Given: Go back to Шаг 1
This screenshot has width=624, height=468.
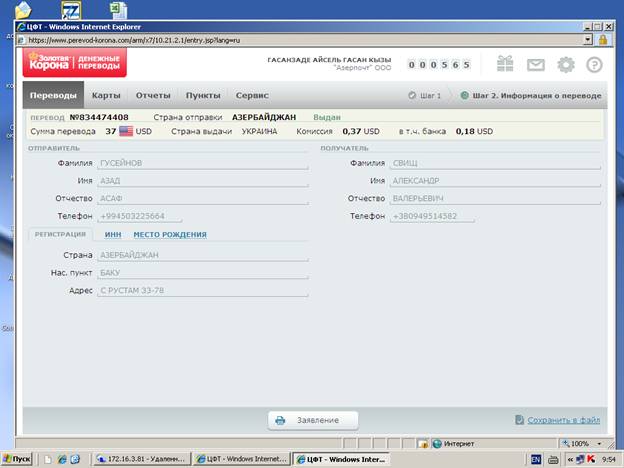Looking at the screenshot, I should (x=425, y=96).
